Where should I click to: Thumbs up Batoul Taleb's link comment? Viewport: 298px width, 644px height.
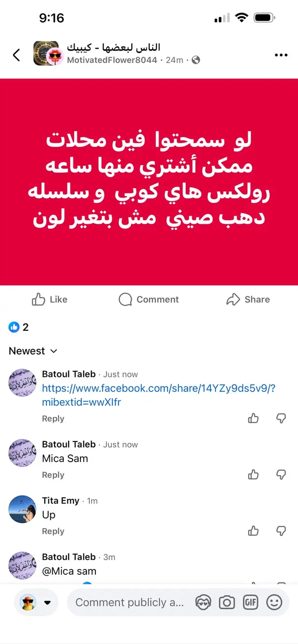pos(253,418)
